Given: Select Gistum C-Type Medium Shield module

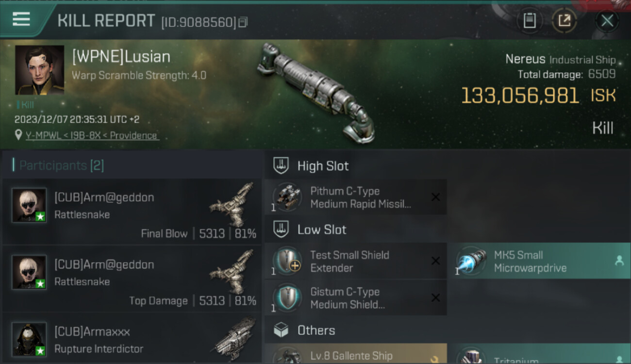Looking at the screenshot, I should tap(355, 298).
